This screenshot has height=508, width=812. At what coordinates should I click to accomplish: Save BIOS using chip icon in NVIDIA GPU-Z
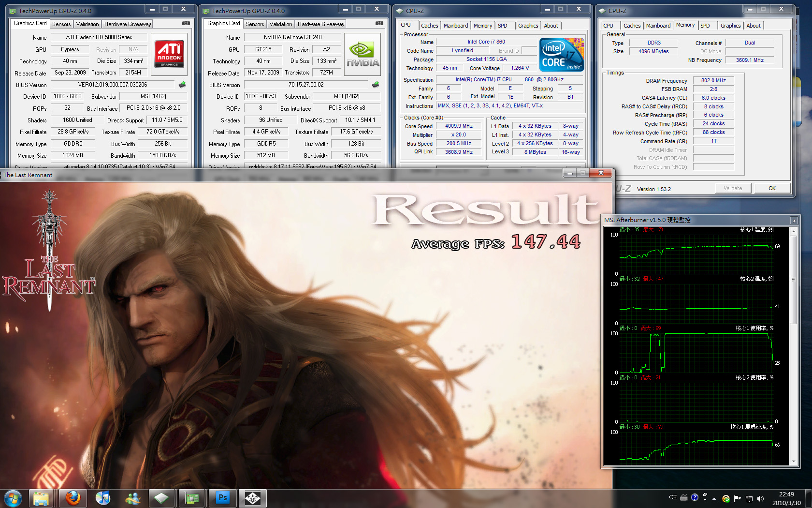376,85
